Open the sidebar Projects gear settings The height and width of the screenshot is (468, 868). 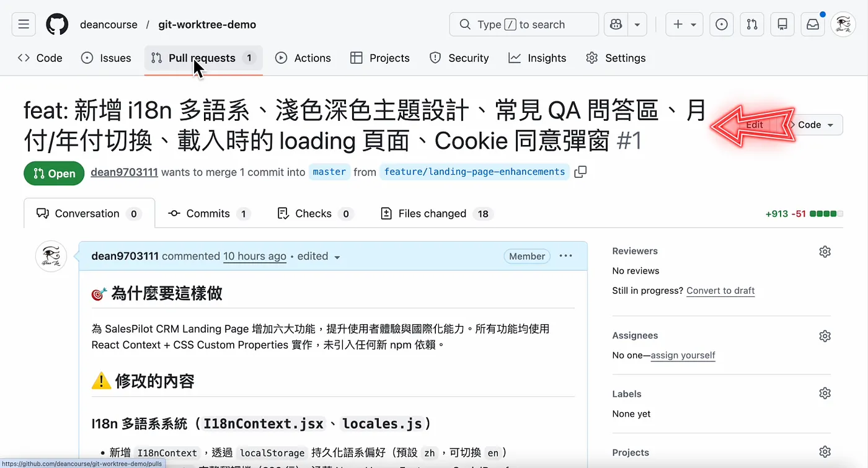tap(825, 452)
